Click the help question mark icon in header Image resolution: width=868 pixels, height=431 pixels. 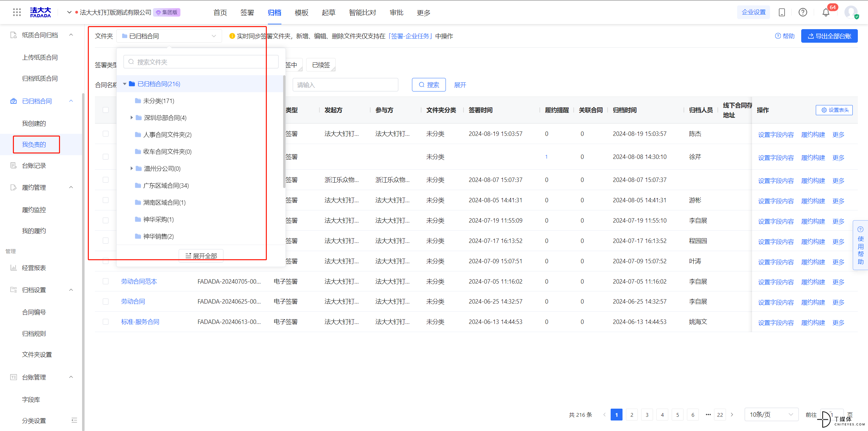[x=803, y=13]
